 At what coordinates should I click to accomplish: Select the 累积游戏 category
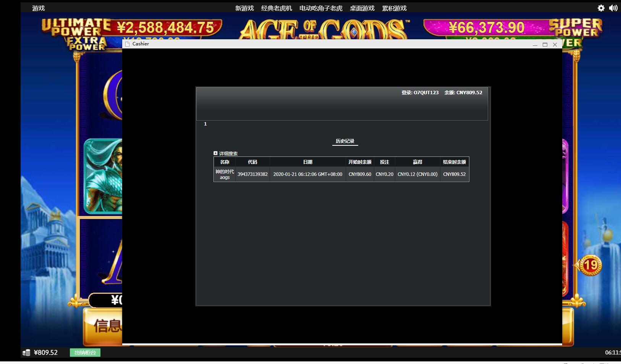click(x=394, y=8)
